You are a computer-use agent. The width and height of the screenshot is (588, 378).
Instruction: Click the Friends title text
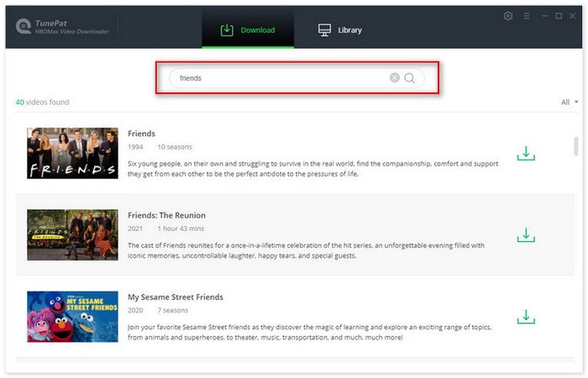point(141,134)
